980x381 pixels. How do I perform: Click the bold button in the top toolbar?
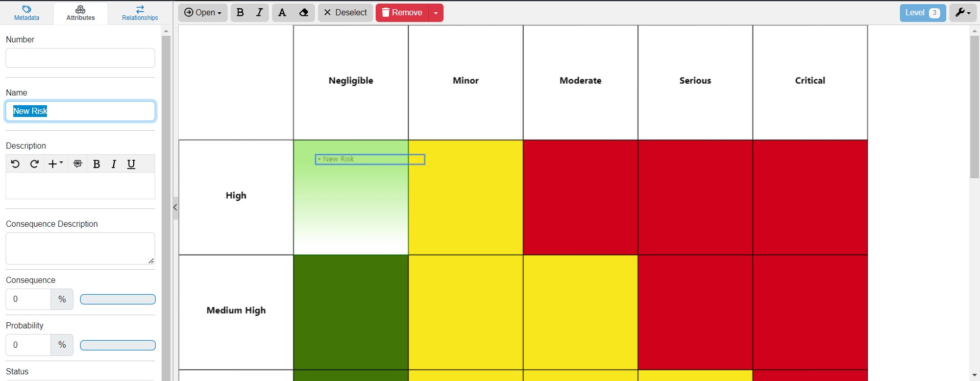coord(240,13)
